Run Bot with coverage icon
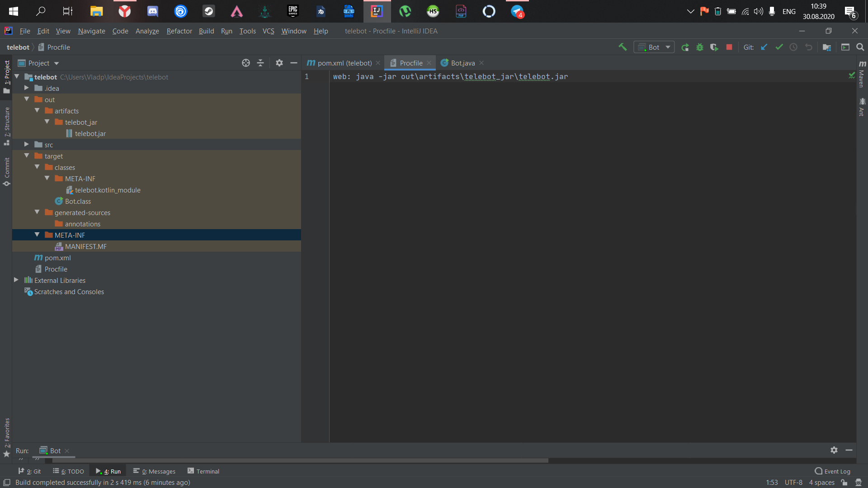Viewport: 868px width, 488px height. click(x=714, y=47)
